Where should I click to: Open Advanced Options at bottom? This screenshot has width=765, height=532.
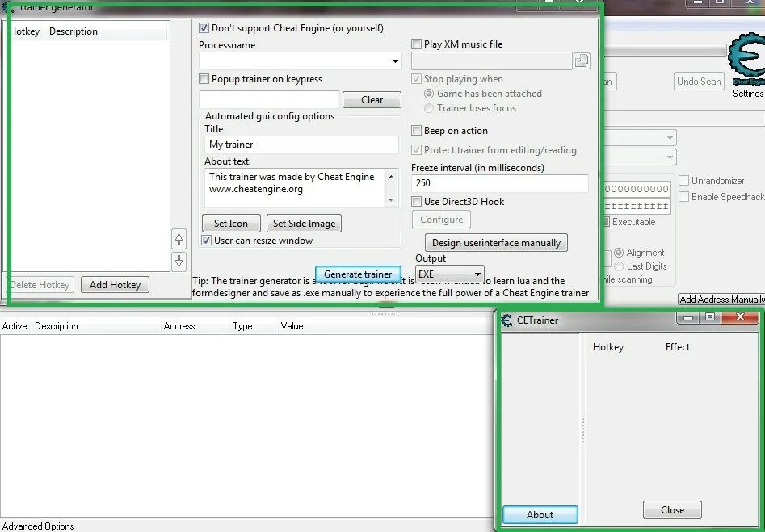pos(38,526)
